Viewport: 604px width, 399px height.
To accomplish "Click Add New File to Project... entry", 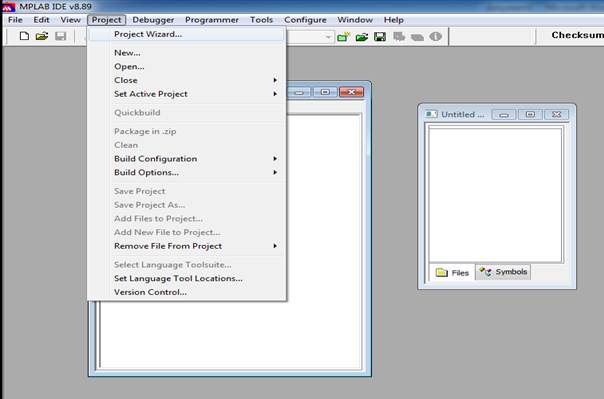I will 187,233.
